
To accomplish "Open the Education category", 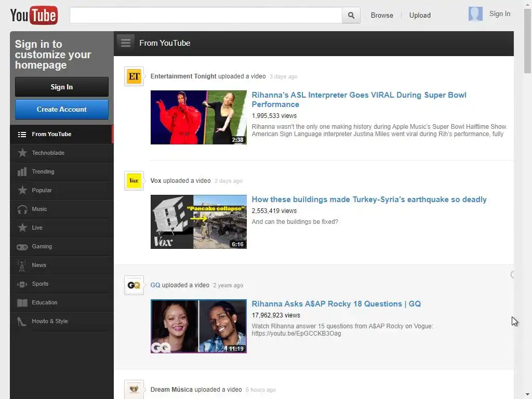I will pos(62,302).
